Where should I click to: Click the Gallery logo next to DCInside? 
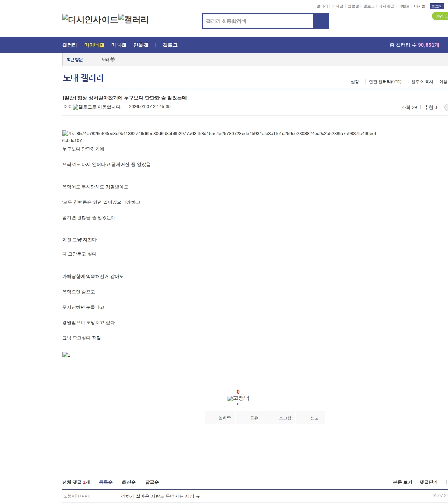(x=134, y=20)
